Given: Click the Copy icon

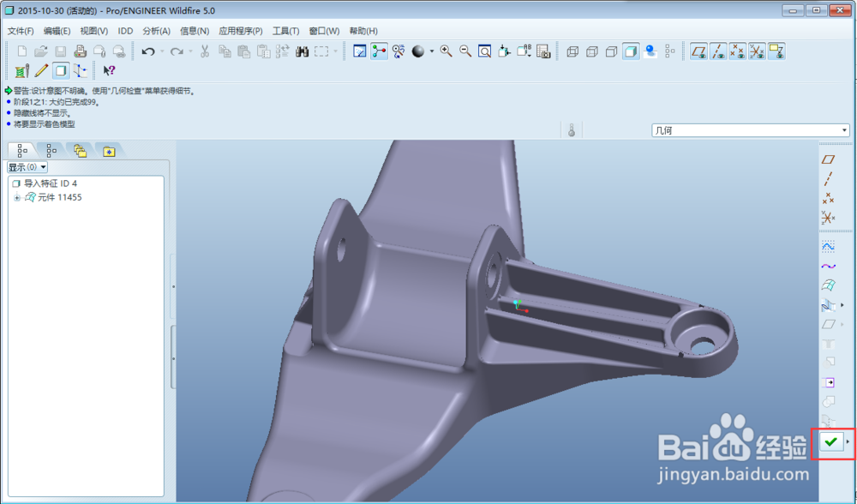Looking at the screenshot, I should 224,51.
